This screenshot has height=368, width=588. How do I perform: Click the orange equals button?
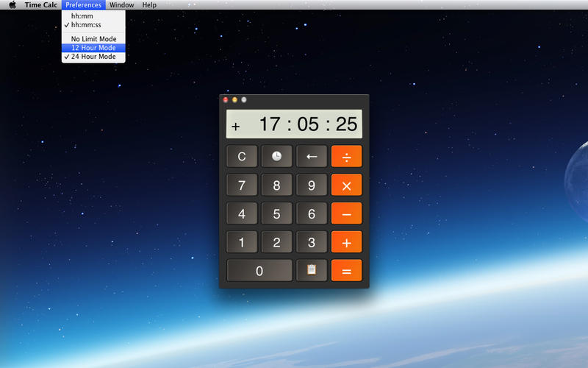pyautogui.click(x=346, y=270)
